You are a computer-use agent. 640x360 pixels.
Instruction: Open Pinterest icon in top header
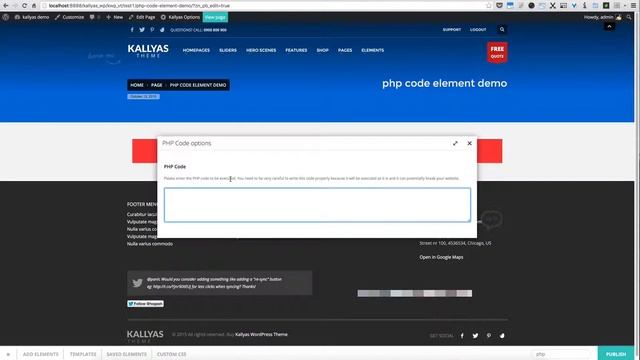tap(152, 30)
